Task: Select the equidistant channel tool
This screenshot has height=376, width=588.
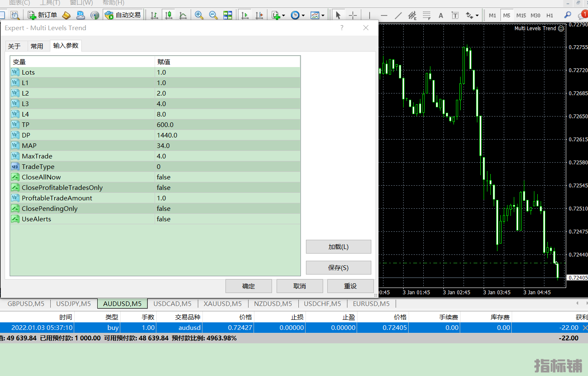Action: [412, 15]
